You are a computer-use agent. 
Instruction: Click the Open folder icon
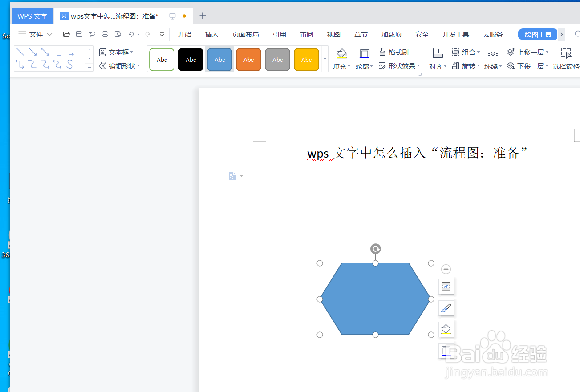[x=66, y=34]
